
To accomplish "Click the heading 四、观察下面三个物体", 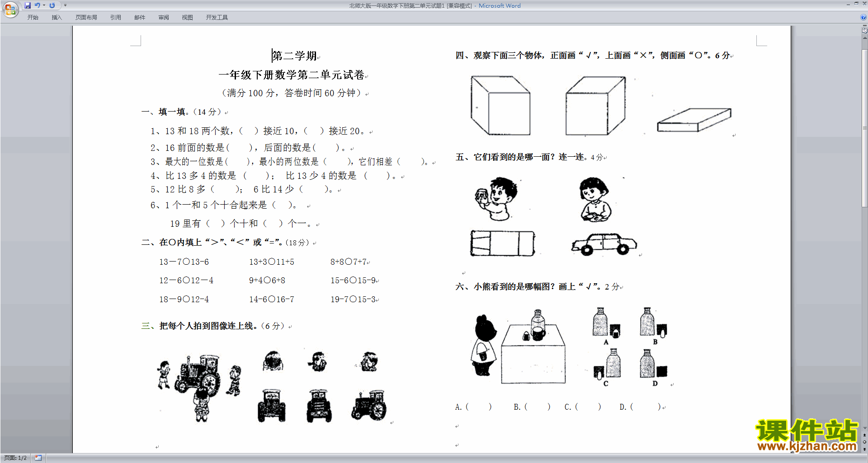I will [593, 56].
